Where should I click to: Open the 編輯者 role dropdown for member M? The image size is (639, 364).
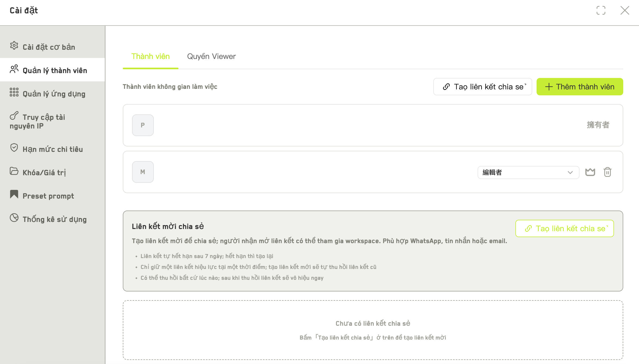528,172
